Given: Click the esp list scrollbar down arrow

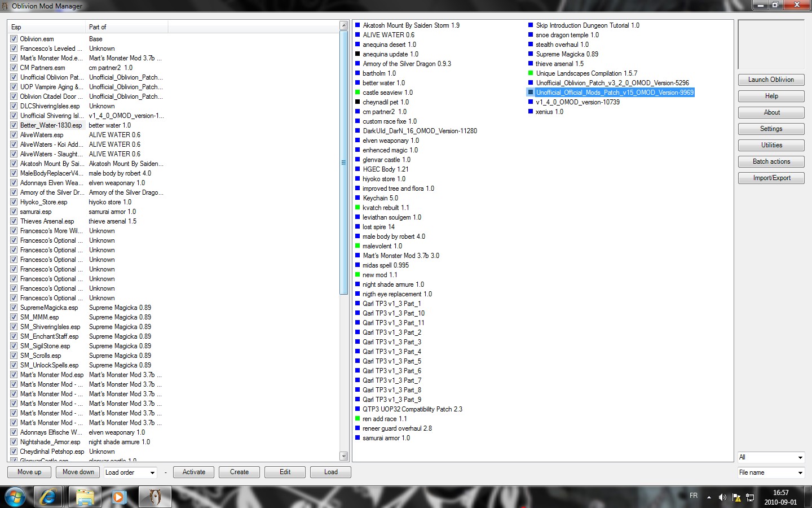Looking at the screenshot, I should click(344, 456).
